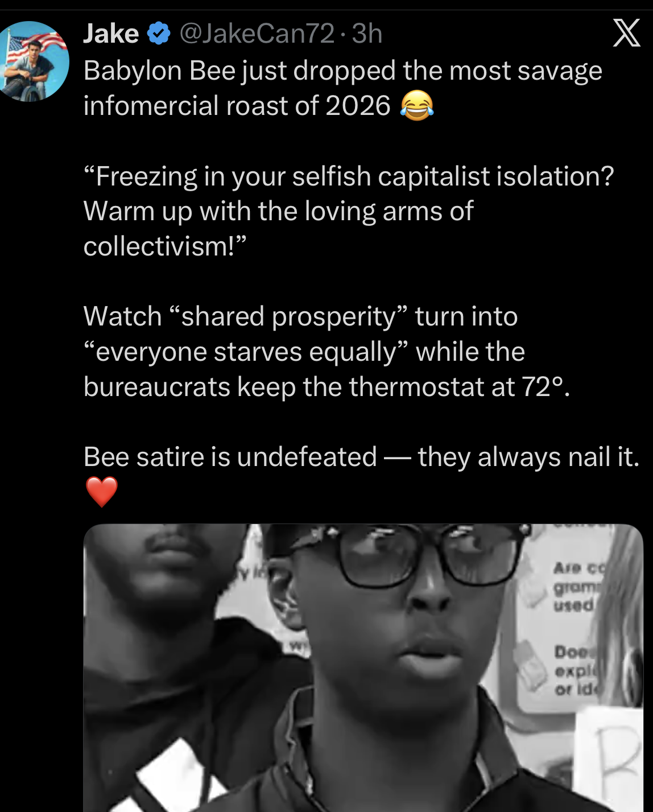Open the attached black-and-white video thumbnail
This screenshot has height=812, width=653.
363,667
